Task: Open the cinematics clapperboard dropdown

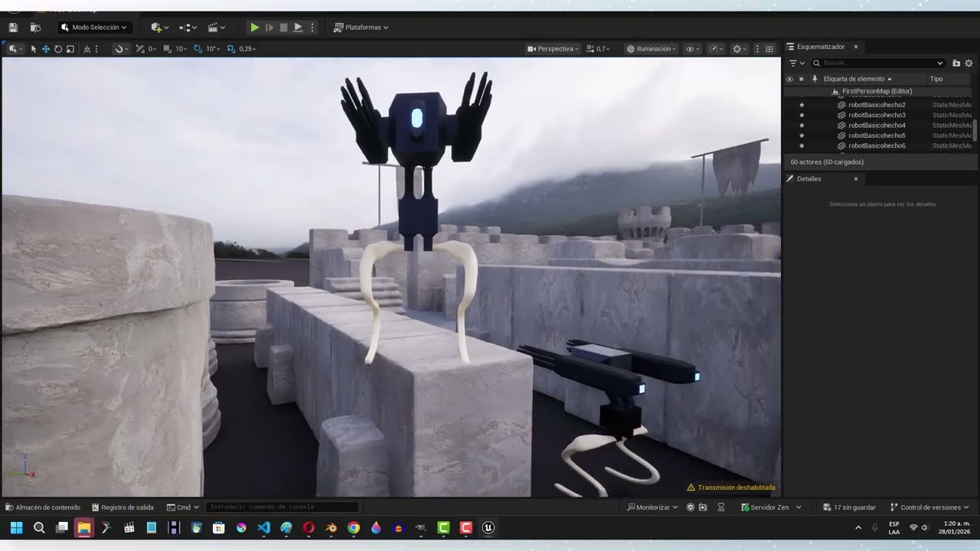Action: (x=217, y=28)
